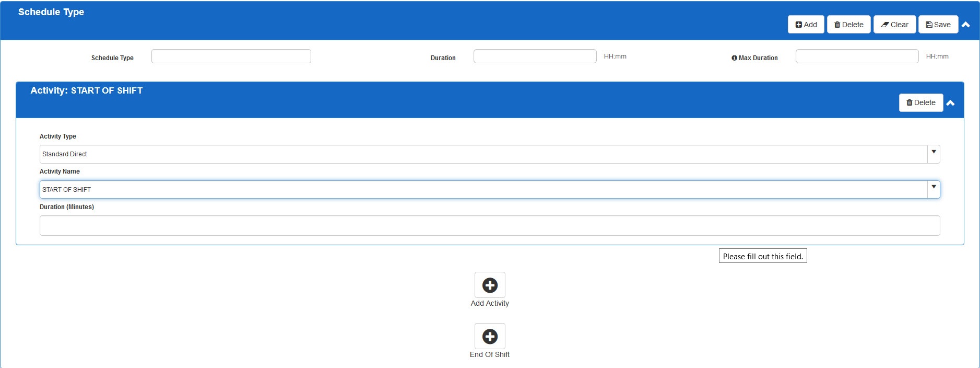Click the info icon beside Max Duration
Viewport: 980px width, 368px height.
[x=734, y=58]
